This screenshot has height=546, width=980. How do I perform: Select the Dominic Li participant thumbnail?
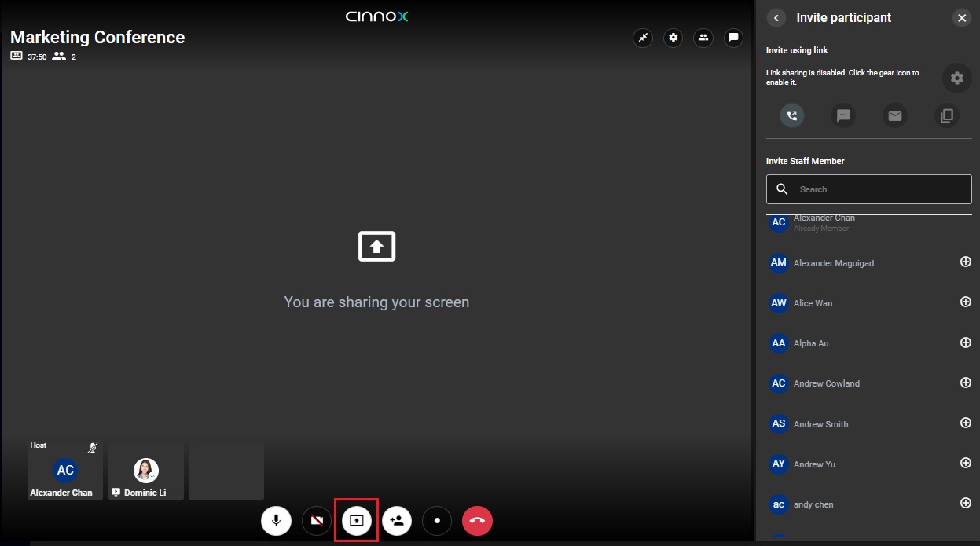tap(146, 470)
